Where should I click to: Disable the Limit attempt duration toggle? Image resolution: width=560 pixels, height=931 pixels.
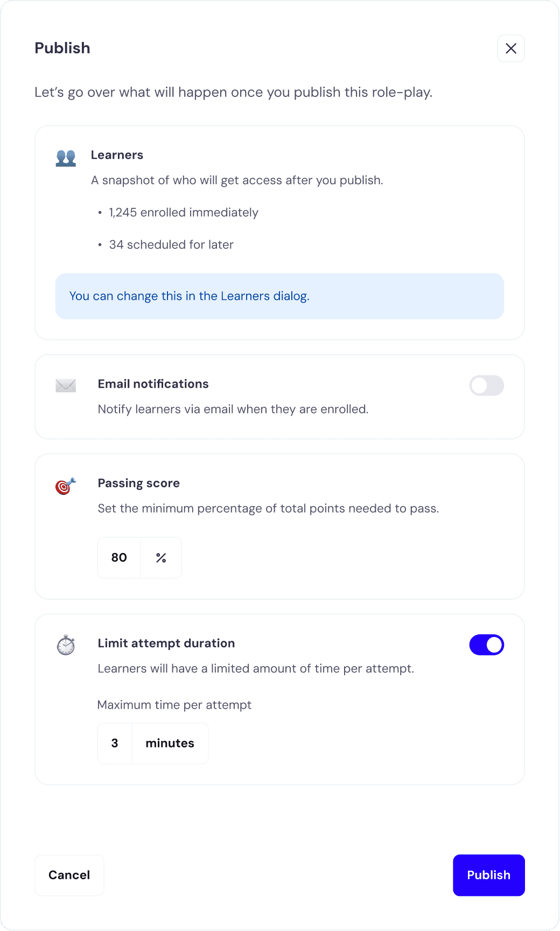(486, 645)
